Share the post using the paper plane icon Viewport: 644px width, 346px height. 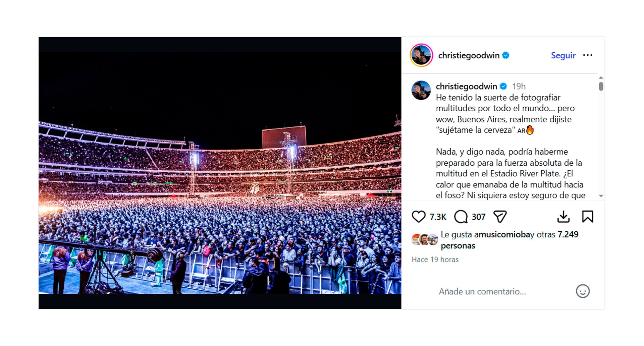[500, 216]
